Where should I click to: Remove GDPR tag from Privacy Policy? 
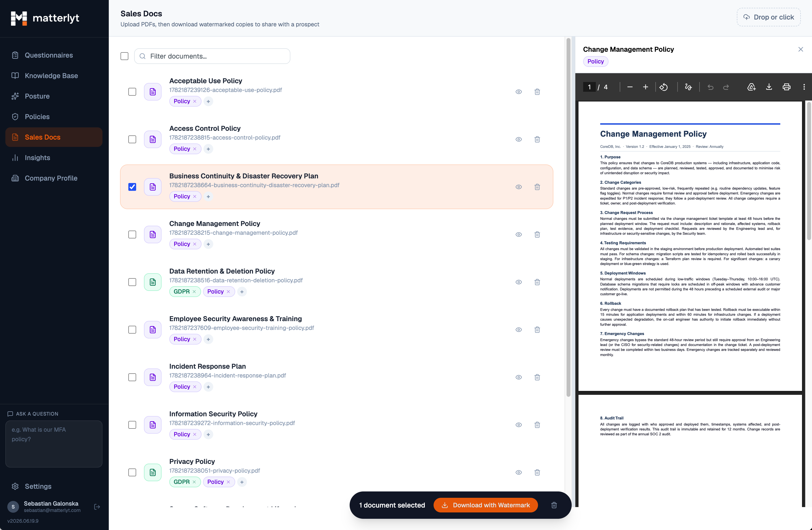point(194,482)
